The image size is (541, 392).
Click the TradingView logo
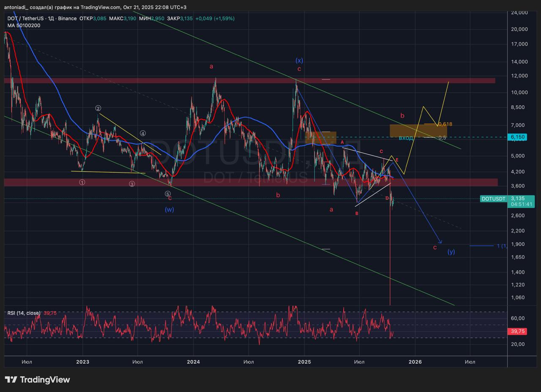(37, 380)
